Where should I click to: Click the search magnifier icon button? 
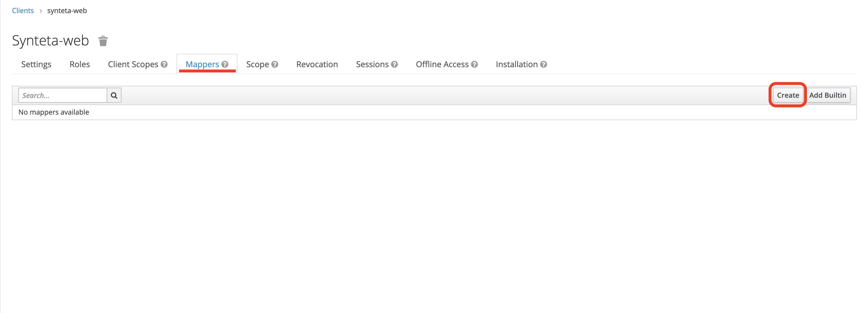[114, 95]
